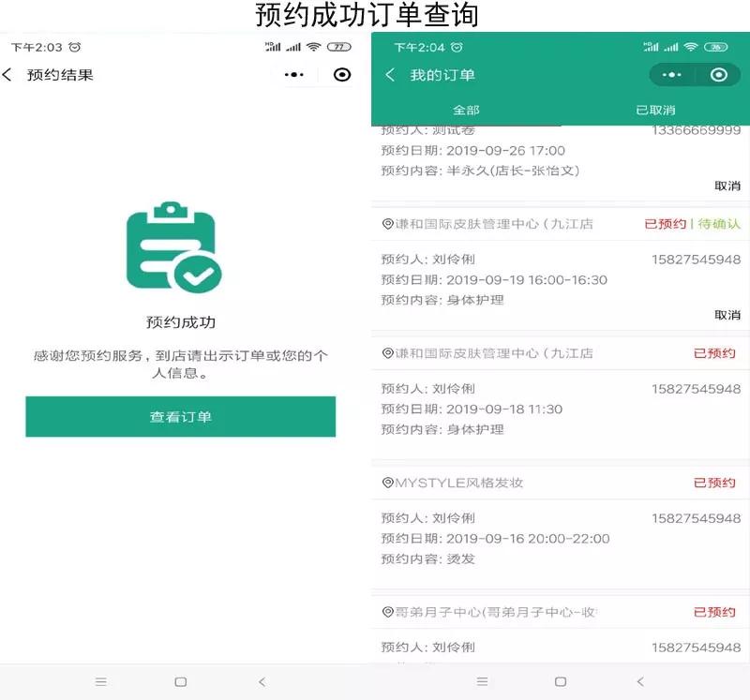The width and height of the screenshot is (750, 700).
Task: Open MYSTYLE风格发妆 store name
Action: 458,483
